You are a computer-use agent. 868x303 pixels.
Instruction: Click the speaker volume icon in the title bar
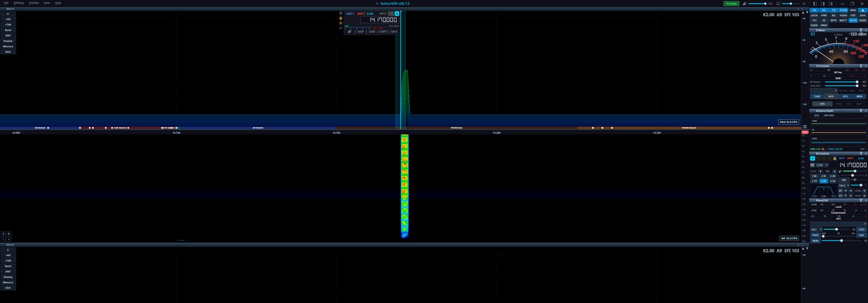[x=745, y=3]
